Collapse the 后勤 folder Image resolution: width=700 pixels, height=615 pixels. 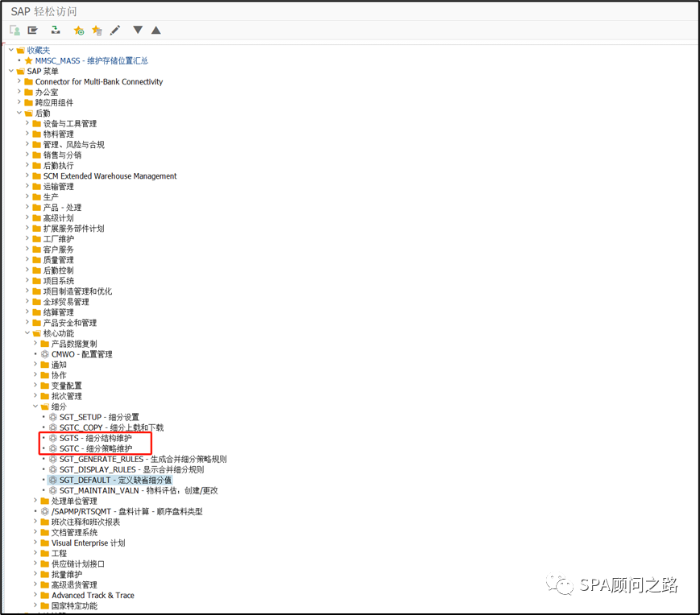pyautogui.click(x=19, y=113)
